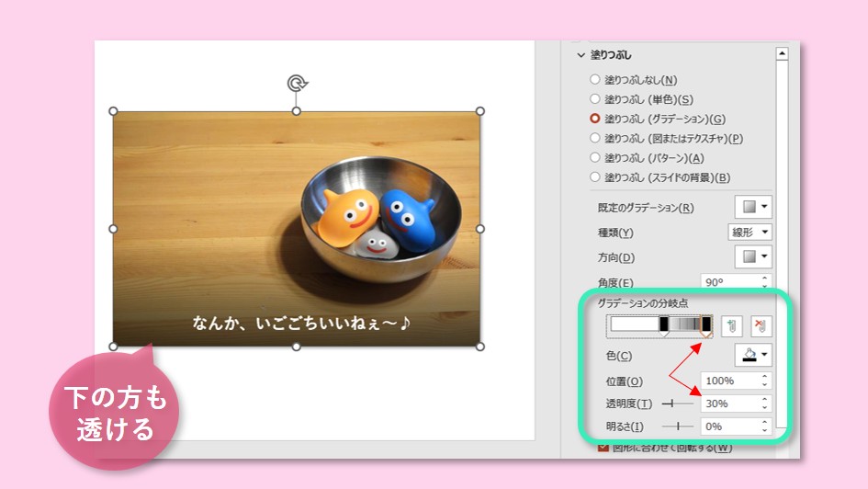Select the middle black gradient stop
This screenshot has width=868, height=489.
(x=664, y=325)
